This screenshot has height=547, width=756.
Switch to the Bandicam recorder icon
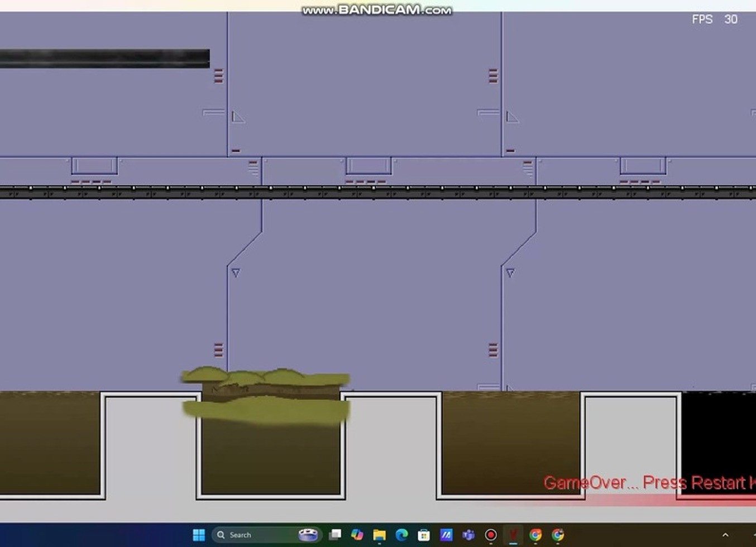tap(491, 535)
